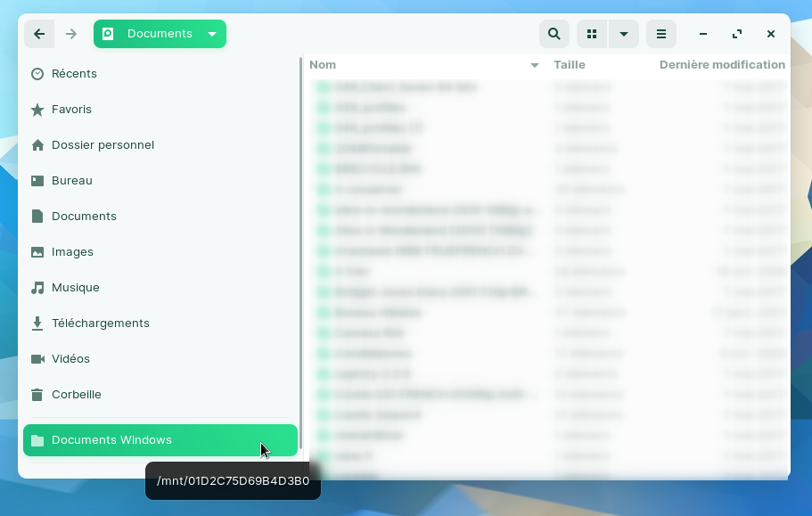This screenshot has height=516, width=812.
Task: Open the Musique folder shortcut
Action: [75, 288]
